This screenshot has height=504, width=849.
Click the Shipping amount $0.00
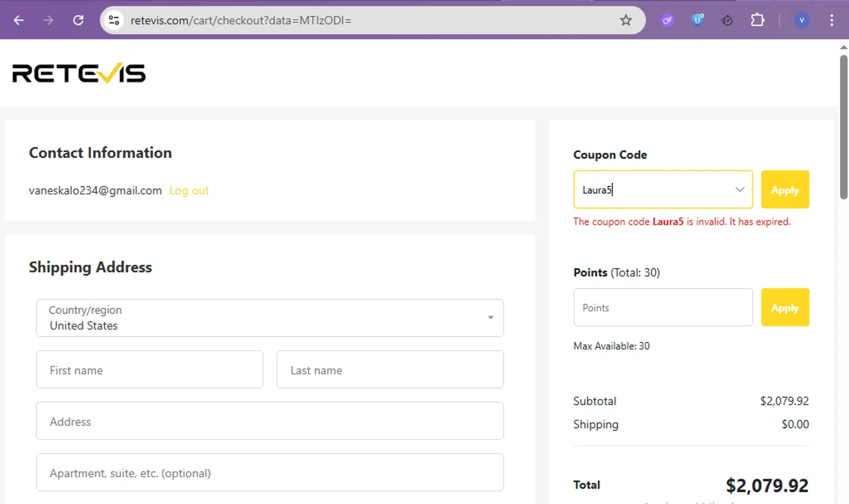click(x=795, y=424)
